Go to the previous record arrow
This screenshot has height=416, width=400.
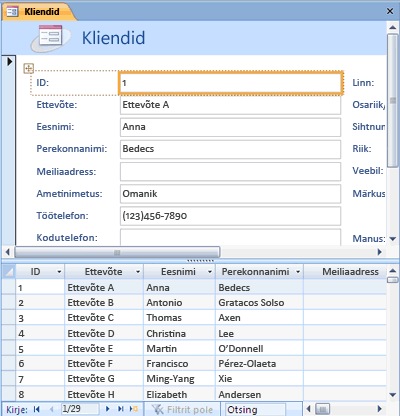click(x=51, y=409)
